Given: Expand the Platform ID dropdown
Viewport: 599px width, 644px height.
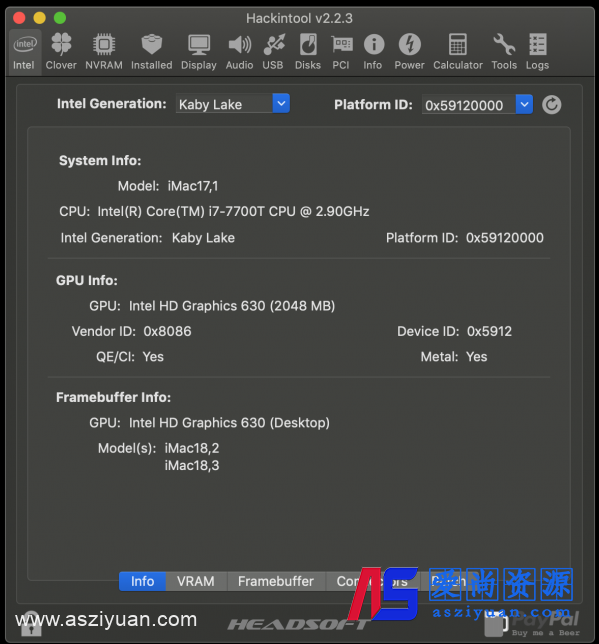Looking at the screenshot, I should tap(524, 105).
